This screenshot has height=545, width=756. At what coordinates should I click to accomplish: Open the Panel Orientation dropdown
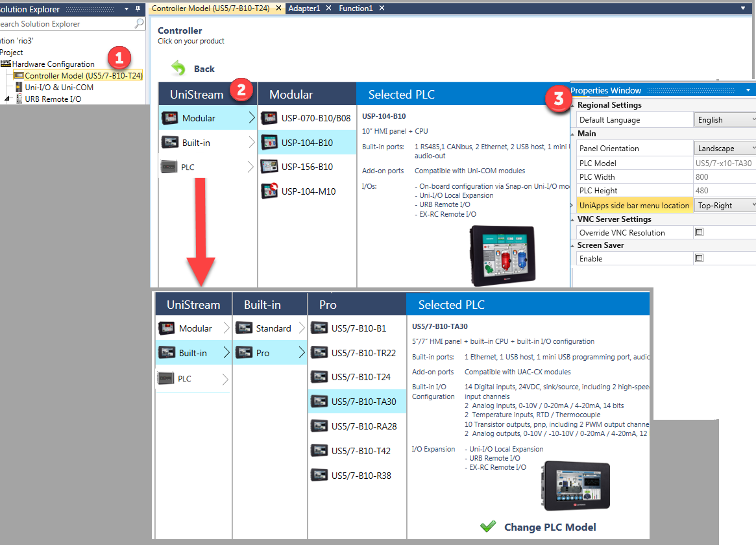(725, 149)
